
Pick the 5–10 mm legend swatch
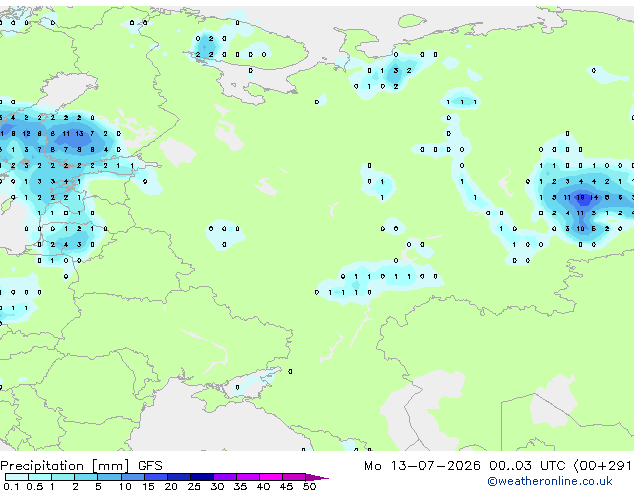[x=109, y=477]
